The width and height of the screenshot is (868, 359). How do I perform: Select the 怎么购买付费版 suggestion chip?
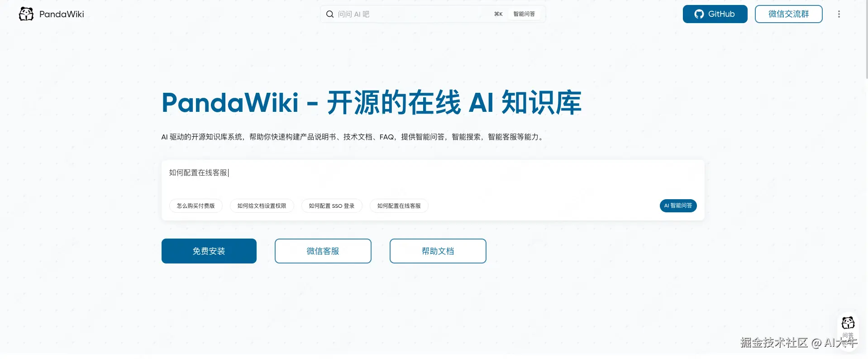click(196, 206)
